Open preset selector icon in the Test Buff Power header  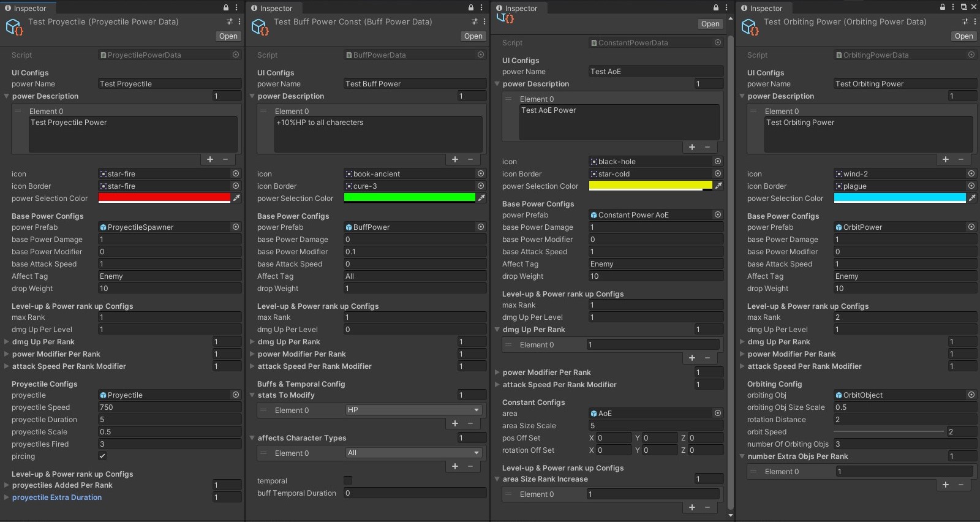point(475,21)
